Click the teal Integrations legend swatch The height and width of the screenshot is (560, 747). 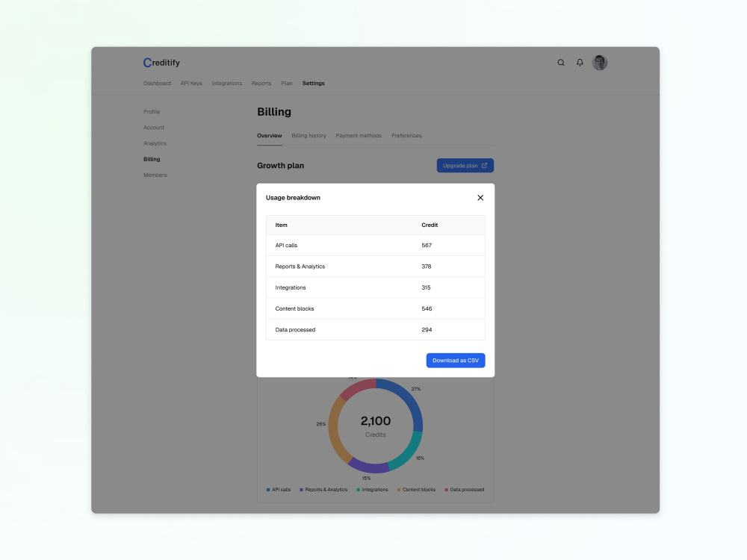(359, 490)
